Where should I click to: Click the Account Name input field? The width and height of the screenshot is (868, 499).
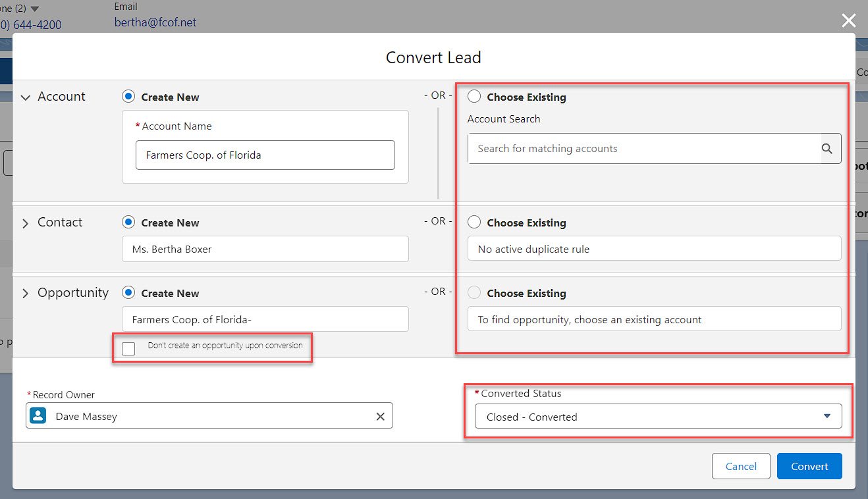(265, 155)
